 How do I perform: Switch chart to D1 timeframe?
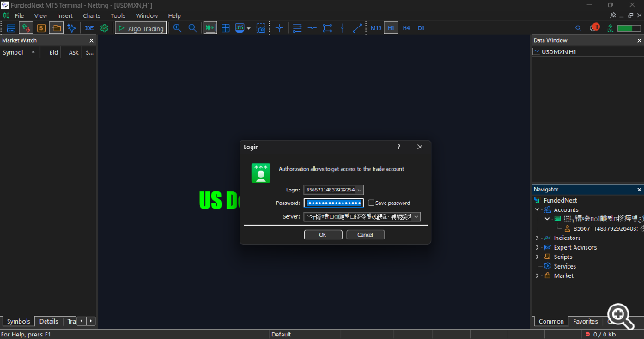(421, 28)
